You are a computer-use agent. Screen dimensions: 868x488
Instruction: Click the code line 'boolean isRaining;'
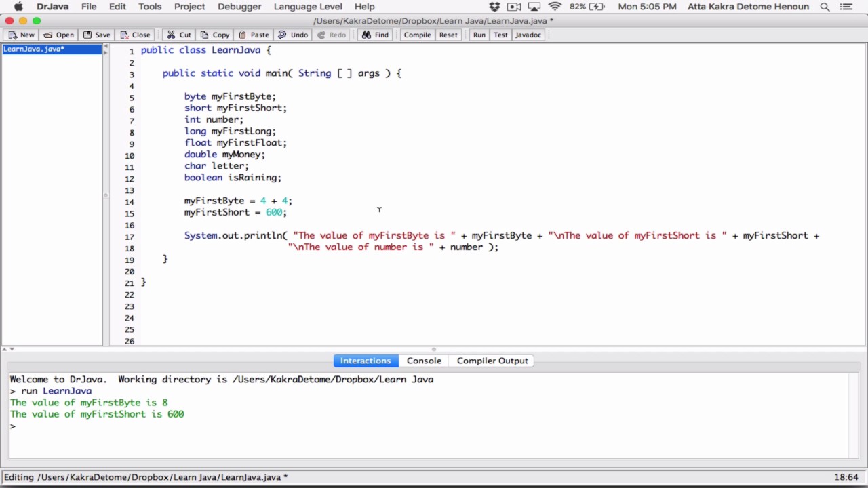pyautogui.click(x=233, y=178)
